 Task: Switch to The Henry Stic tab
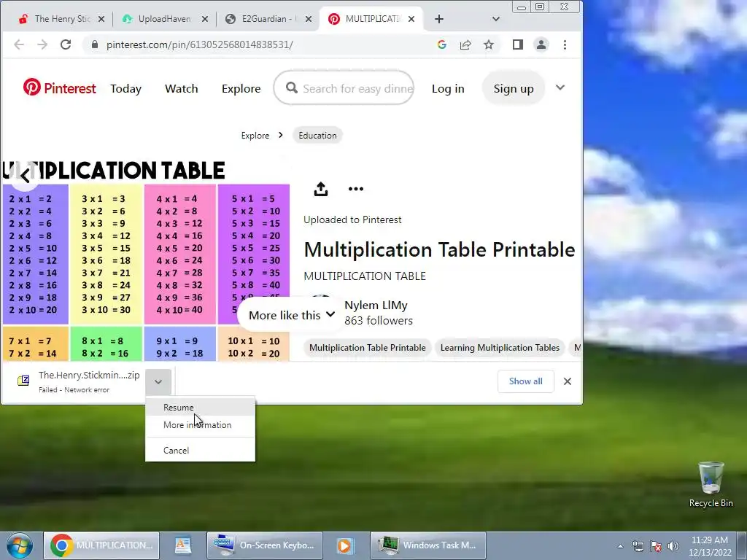coord(55,19)
